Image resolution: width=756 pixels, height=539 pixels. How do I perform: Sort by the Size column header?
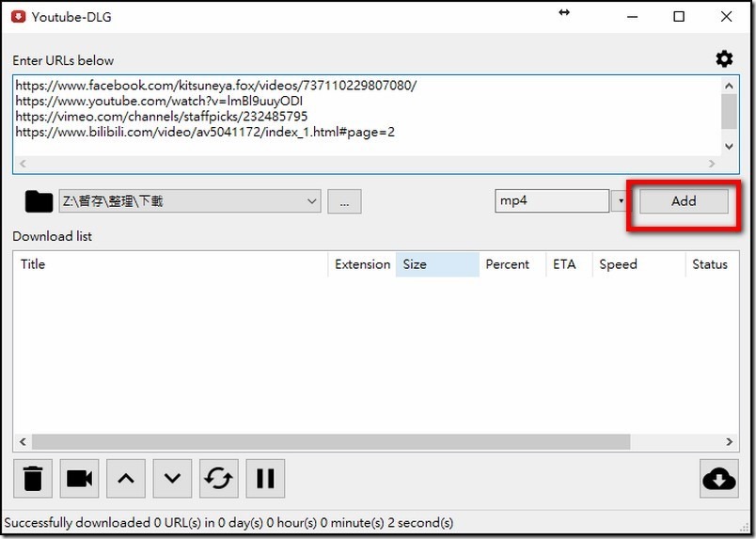(437, 264)
